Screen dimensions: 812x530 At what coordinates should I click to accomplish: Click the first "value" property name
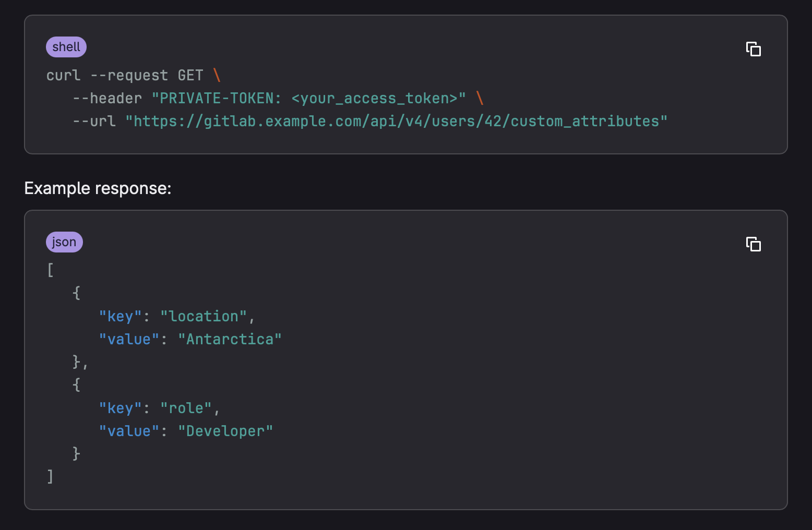(x=129, y=339)
